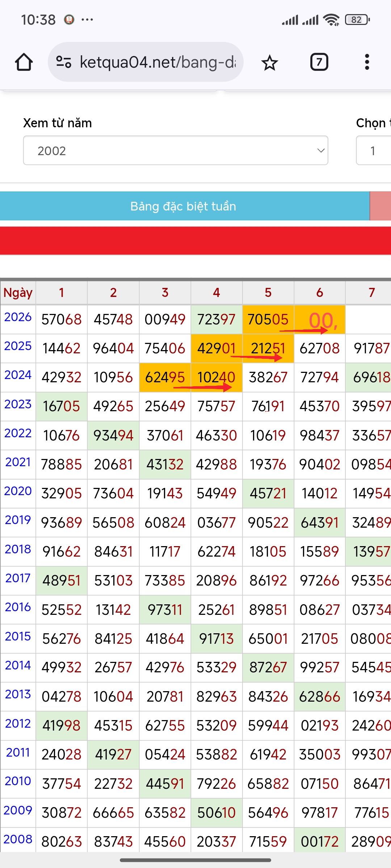Viewport: 391px width, 868px height.
Task: Tap the highlighted orange '00,' cell
Action: coord(320,320)
